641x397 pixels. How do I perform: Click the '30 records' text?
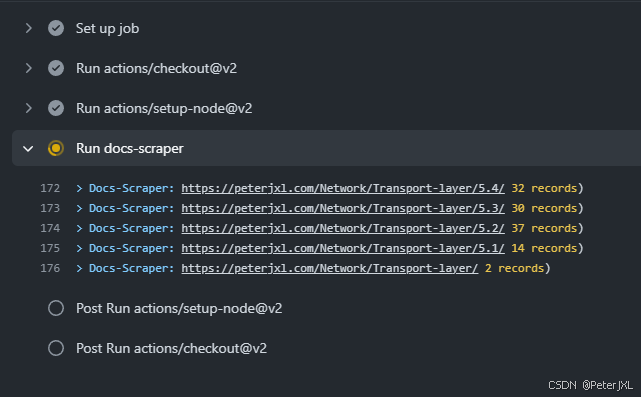coord(544,208)
